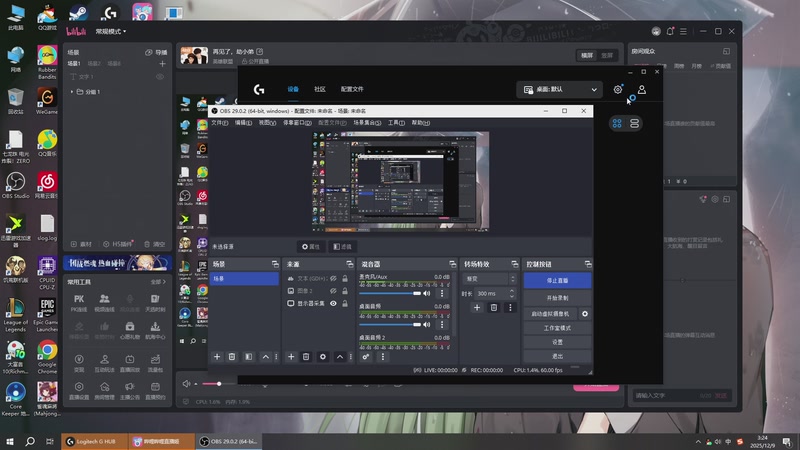This screenshot has height=450, width=800.
Task: Open OBS 文件 menu
Action: pos(219,123)
